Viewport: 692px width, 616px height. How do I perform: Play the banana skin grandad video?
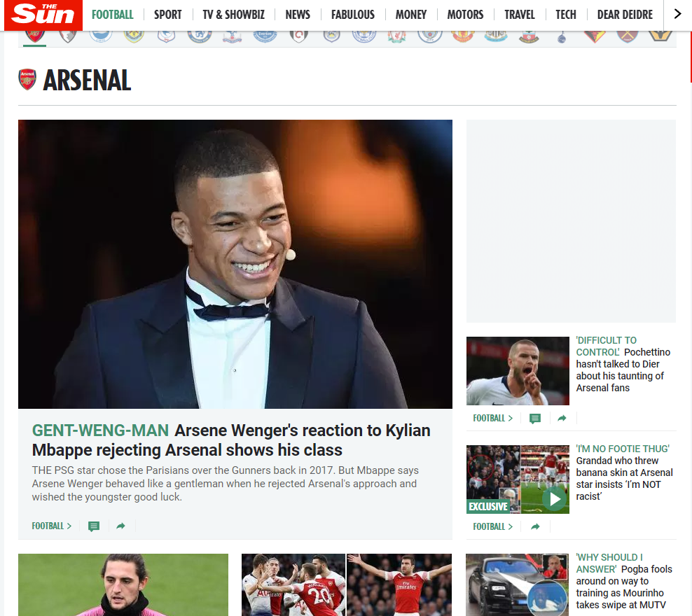[555, 499]
